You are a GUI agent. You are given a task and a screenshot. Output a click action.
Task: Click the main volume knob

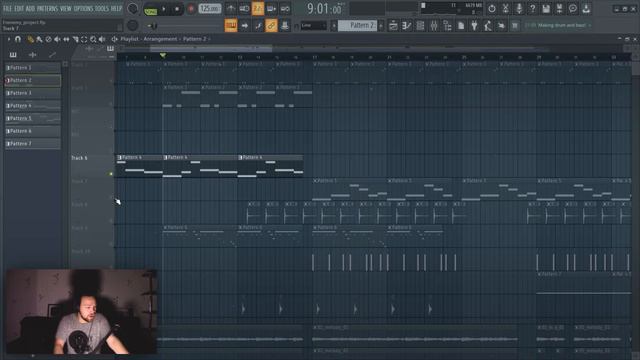tap(133, 9)
